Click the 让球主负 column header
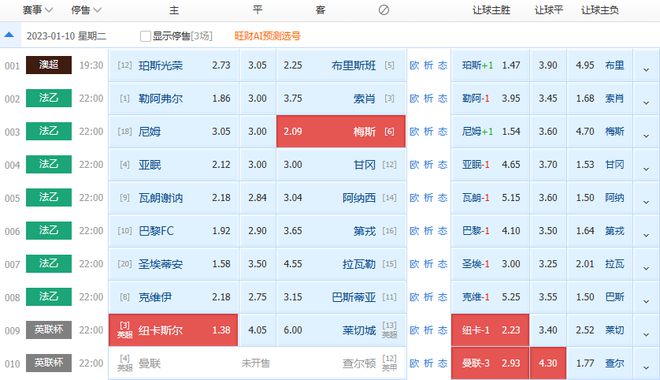660x380 pixels. point(600,10)
